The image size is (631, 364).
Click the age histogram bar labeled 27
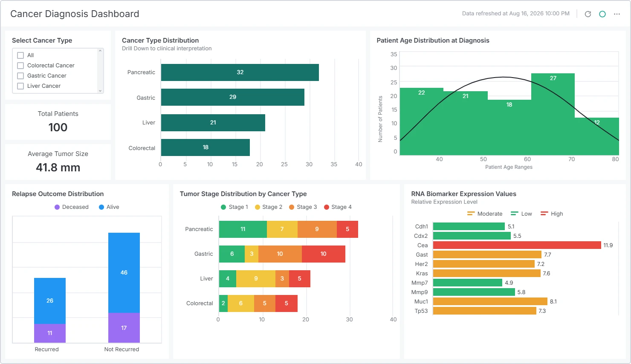click(x=553, y=114)
